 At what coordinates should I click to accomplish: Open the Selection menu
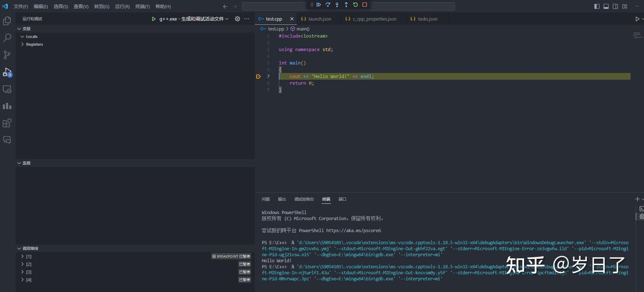[61, 6]
